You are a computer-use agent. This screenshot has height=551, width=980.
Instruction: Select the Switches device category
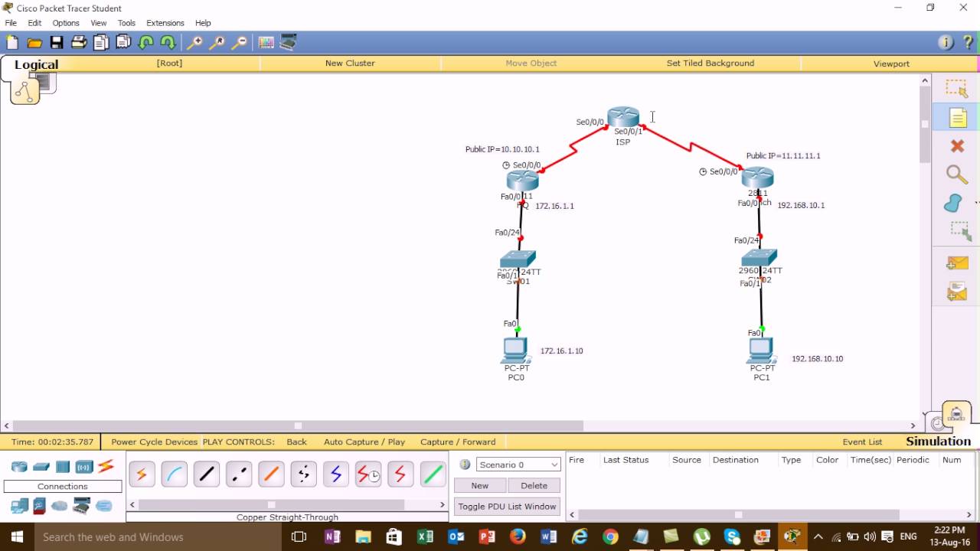point(41,467)
